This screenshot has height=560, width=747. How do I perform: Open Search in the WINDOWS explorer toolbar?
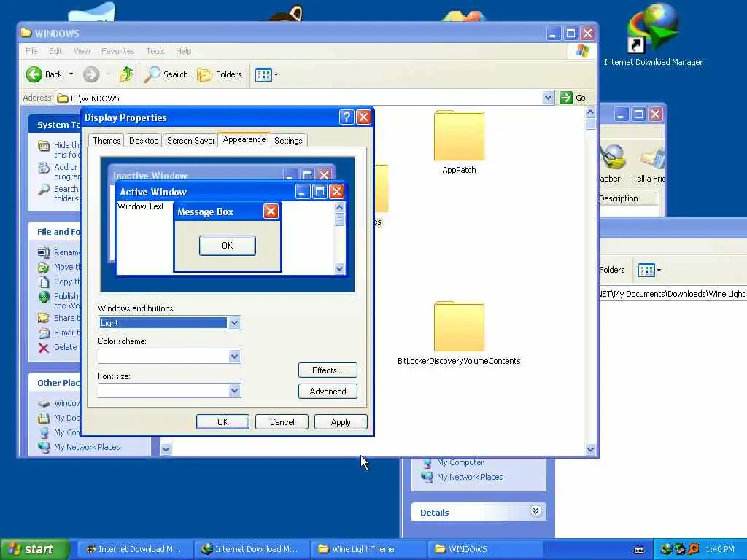click(x=166, y=74)
